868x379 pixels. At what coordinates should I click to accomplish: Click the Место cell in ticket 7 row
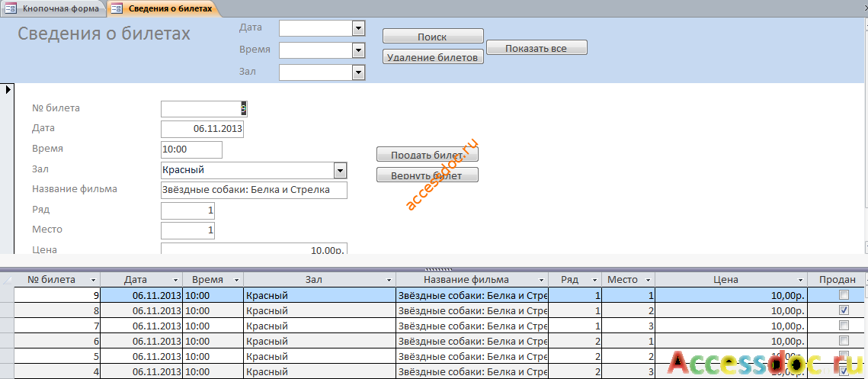(628, 326)
